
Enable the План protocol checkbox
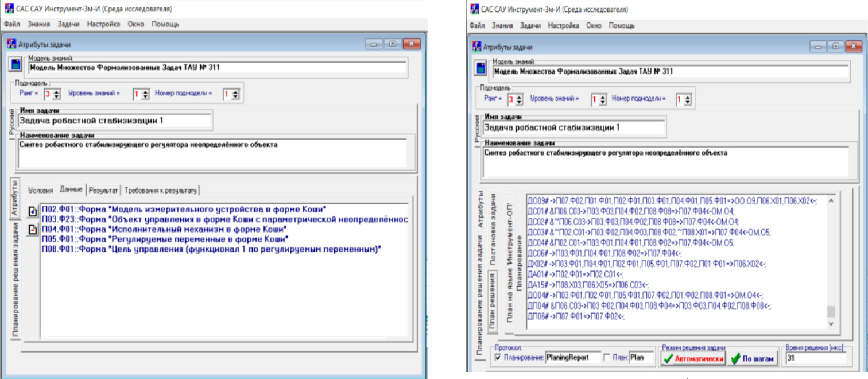607,358
